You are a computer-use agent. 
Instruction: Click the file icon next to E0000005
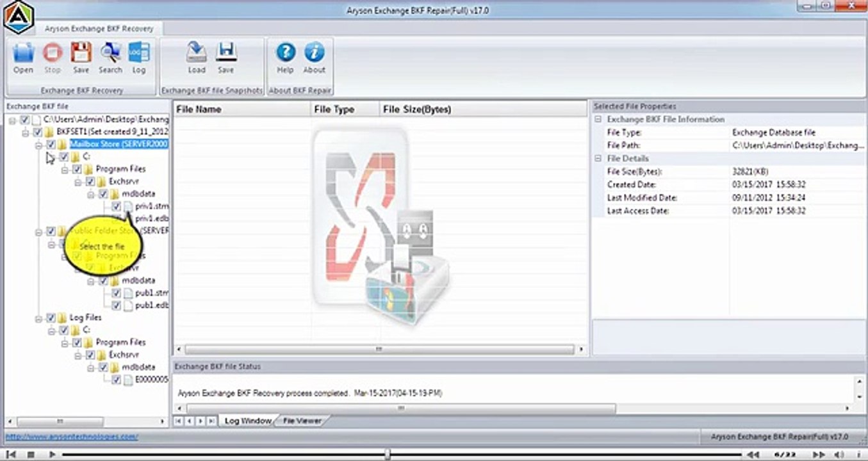128,380
